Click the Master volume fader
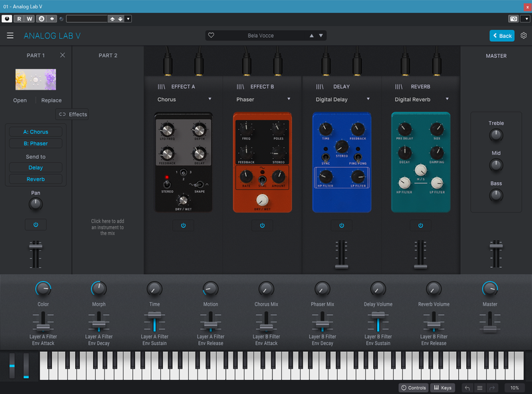The height and width of the screenshot is (394, 532). (x=495, y=245)
